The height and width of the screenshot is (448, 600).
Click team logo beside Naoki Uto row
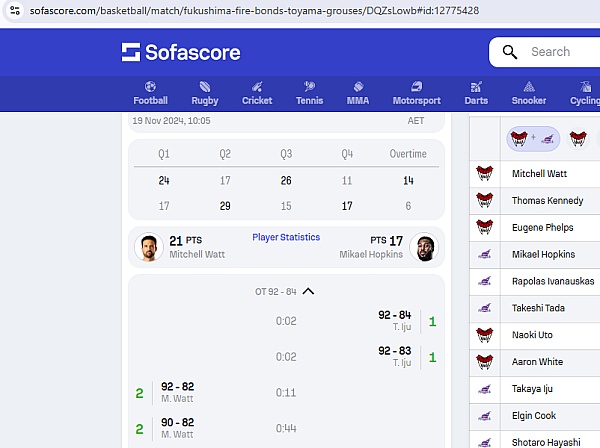click(484, 335)
